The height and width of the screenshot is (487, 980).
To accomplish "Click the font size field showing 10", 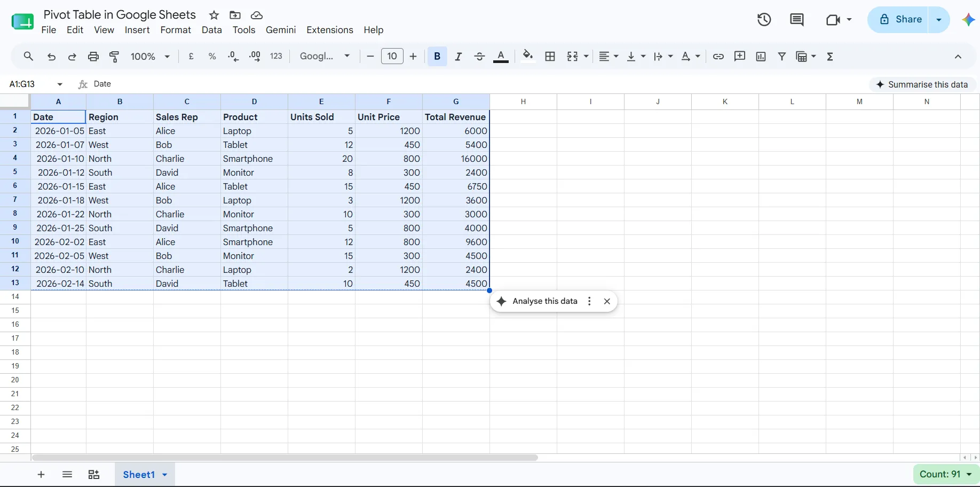I will 392,56.
